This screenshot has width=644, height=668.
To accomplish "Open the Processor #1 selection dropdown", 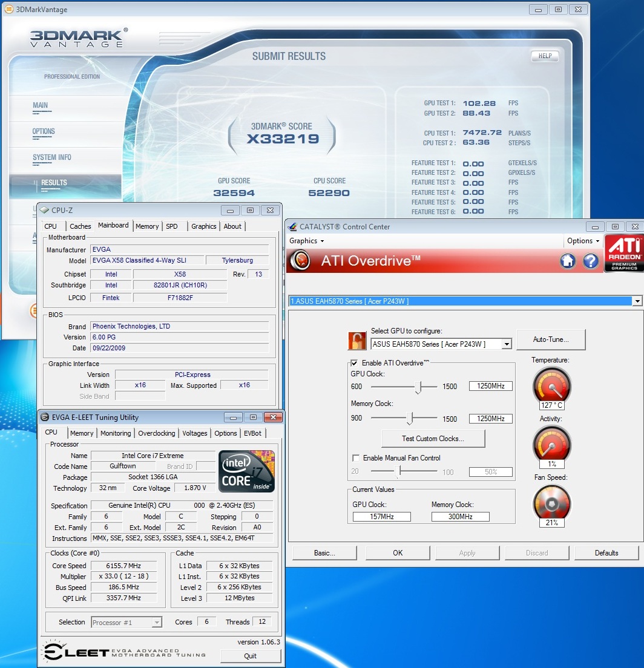I will pyautogui.click(x=157, y=623).
